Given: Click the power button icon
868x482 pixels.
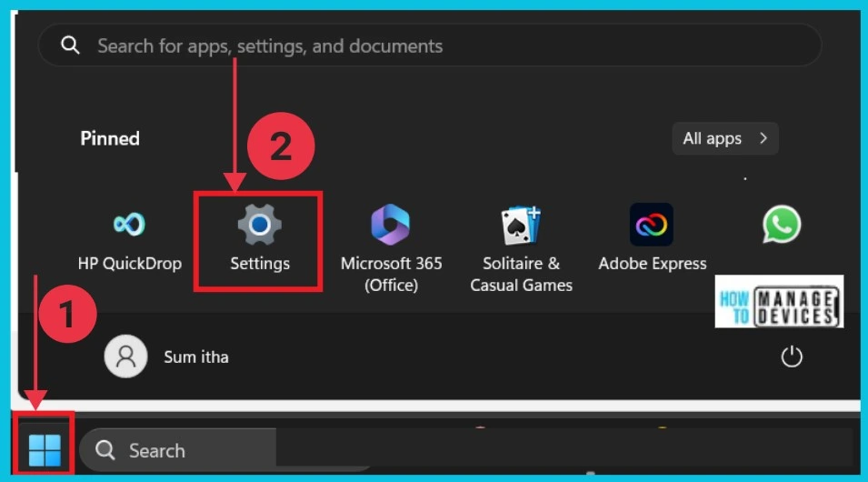Looking at the screenshot, I should point(792,356).
